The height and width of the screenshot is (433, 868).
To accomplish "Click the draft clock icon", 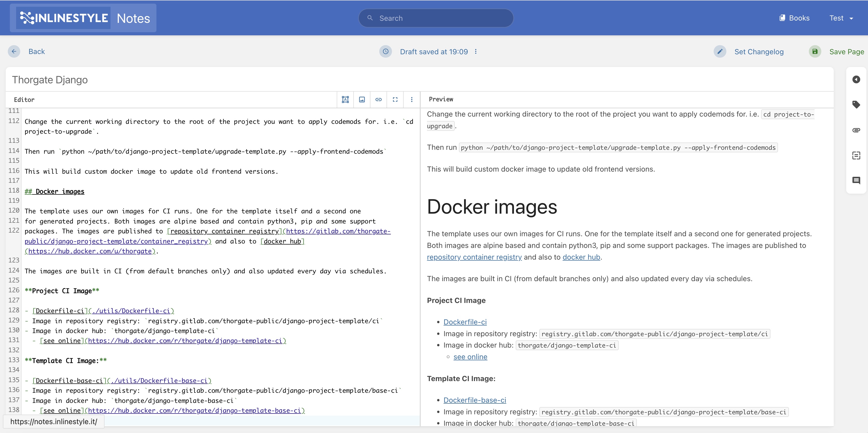I will tap(385, 51).
